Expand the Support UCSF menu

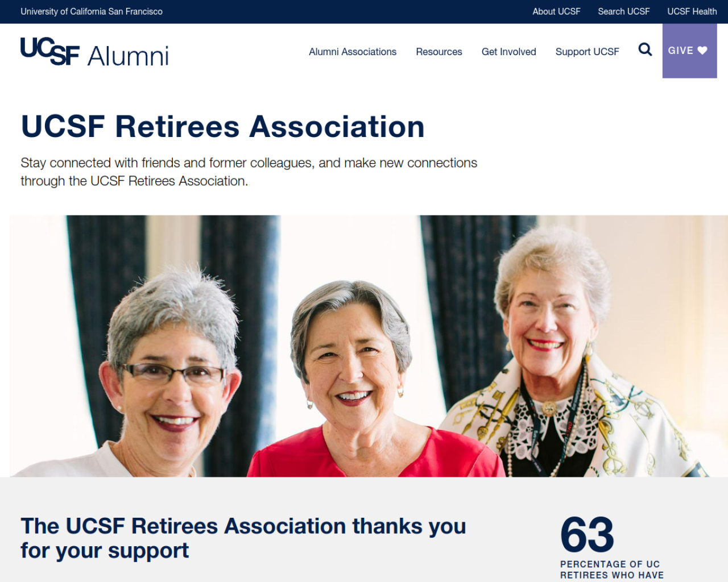(x=588, y=52)
